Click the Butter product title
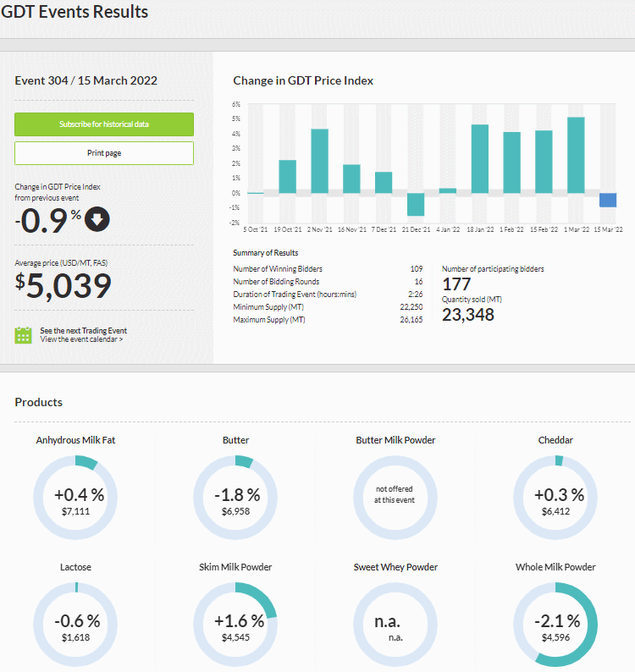The height and width of the screenshot is (672, 635). (235, 440)
